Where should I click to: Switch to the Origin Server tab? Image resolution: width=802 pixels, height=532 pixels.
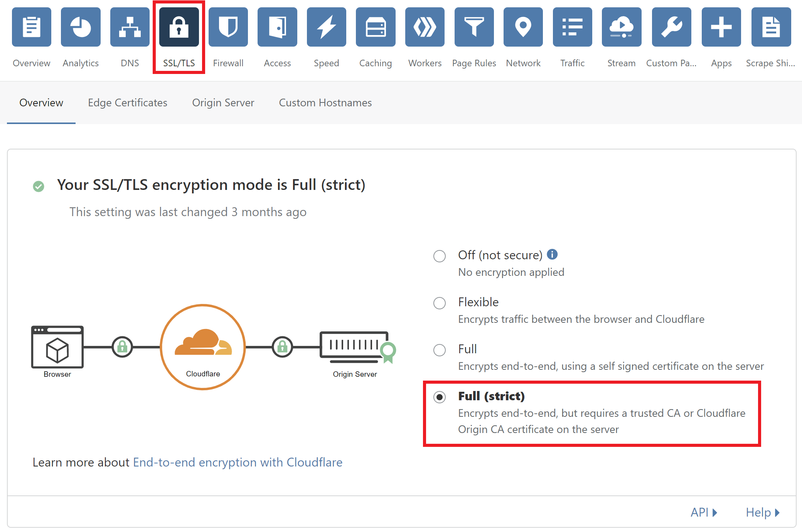click(x=223, y=103)
